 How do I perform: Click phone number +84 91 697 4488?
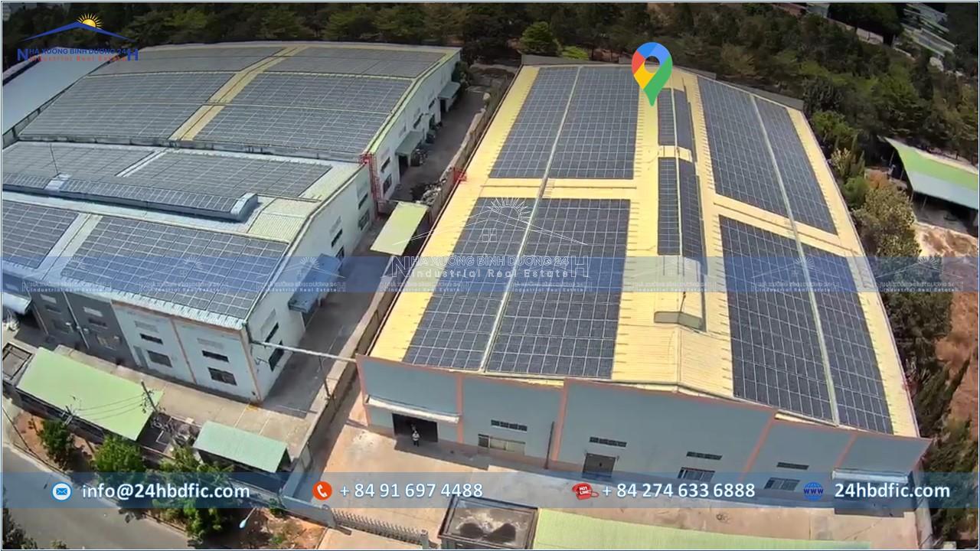tap(410, 491)
